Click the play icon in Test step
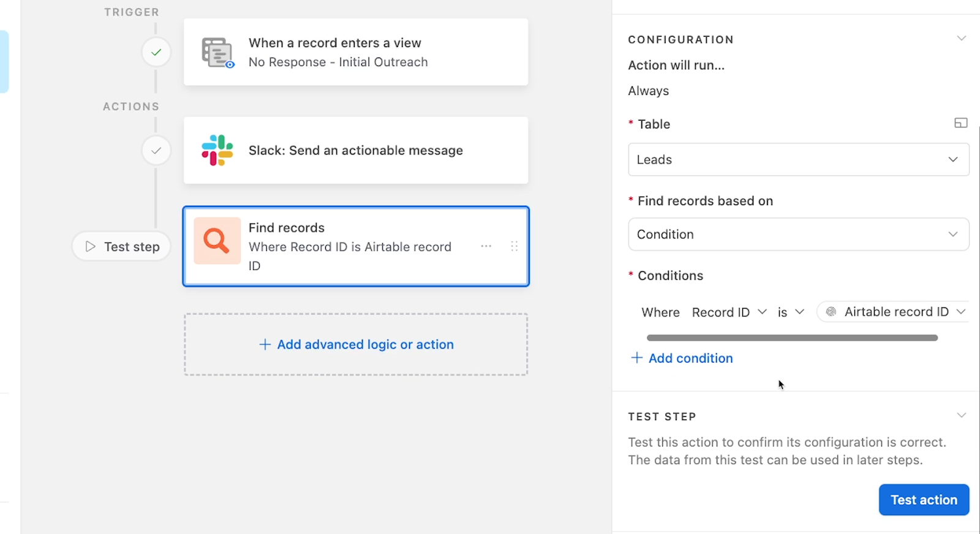Image resolution: width=980 pixels, height=534 pixels. coord(91,246)
